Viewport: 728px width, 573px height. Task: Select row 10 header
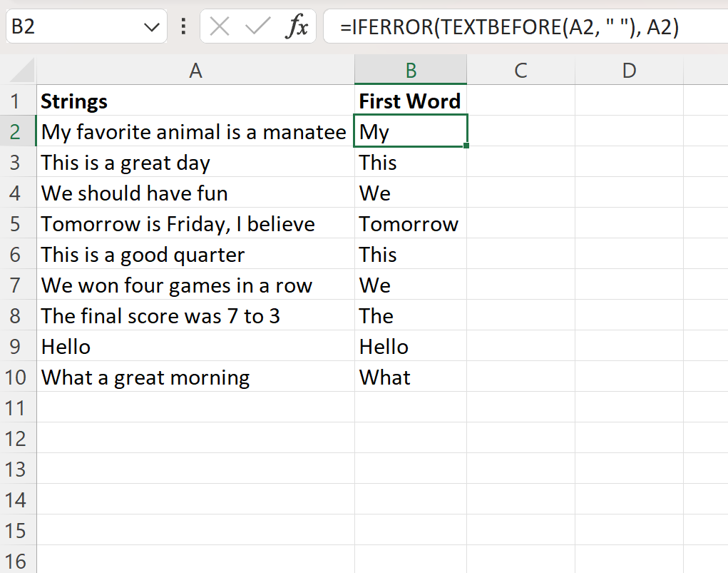pyautogui.click(x=19, y=377)
